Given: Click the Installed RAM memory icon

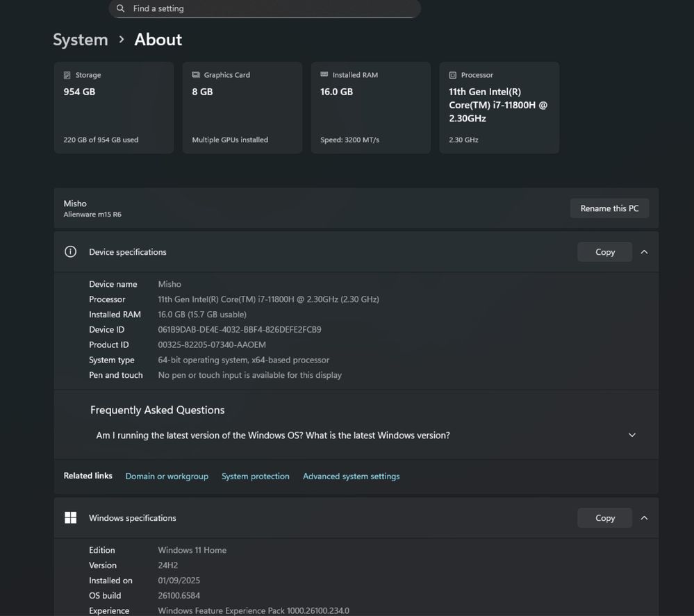Looking at the screenshot, I should (324, 74).
